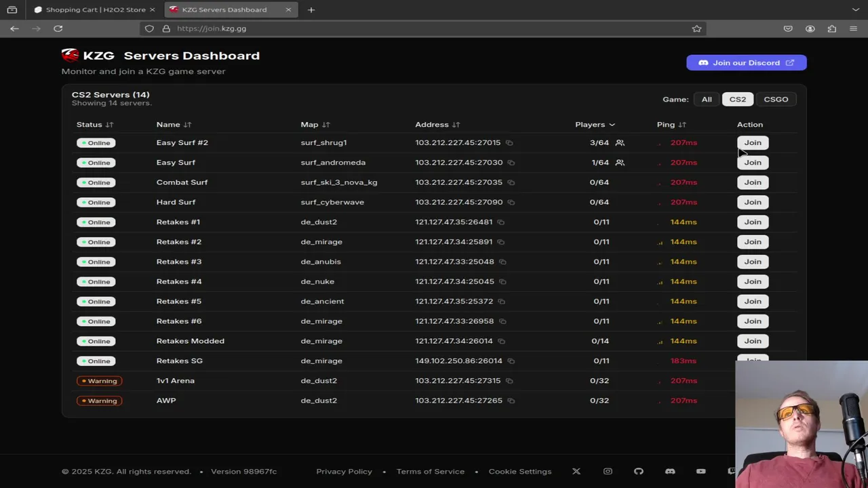Filter servers to All games
The width and height of the screenshot is (868, 488).
pyautogui.click(x=707, y=100)
